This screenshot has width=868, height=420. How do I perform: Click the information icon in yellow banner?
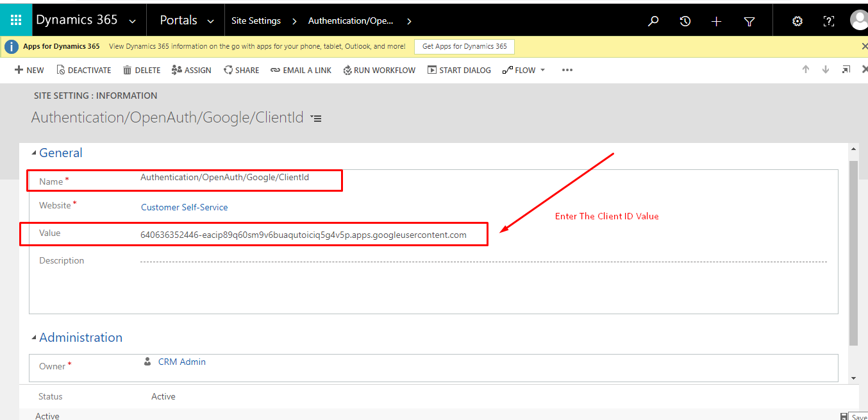click(x=11, y=46)
